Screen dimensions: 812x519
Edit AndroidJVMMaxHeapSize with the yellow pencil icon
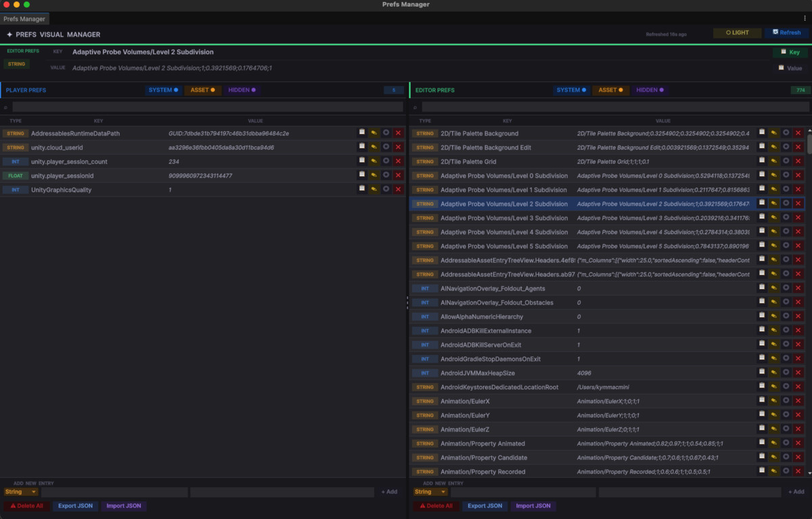pyautogui.click(x=774, y=373)
